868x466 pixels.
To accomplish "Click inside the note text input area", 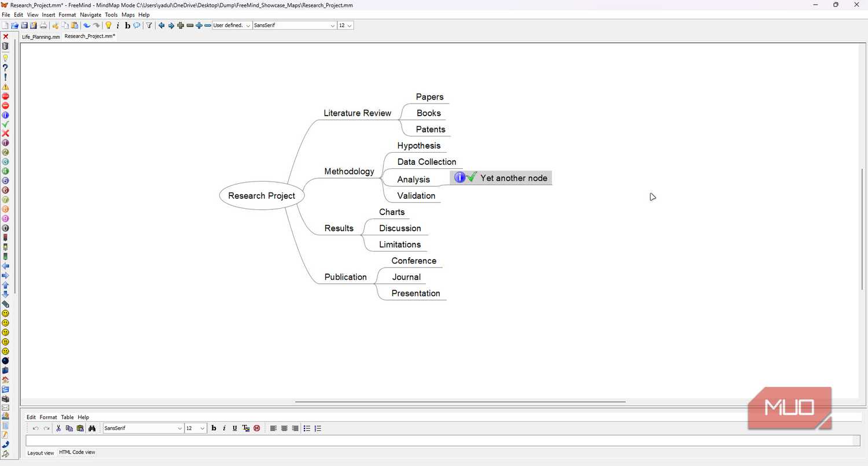I will (439, 441).
